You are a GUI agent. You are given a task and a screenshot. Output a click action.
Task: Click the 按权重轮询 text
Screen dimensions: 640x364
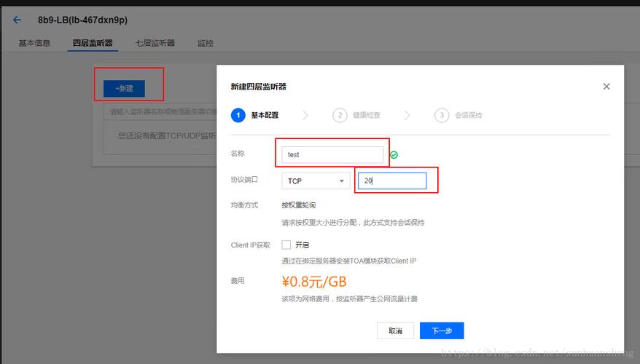(x=298, y=205)
